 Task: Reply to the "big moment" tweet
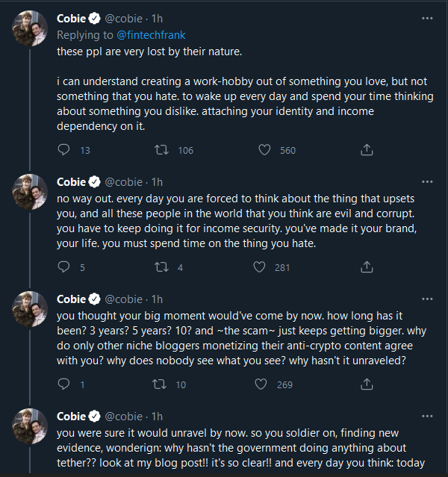click(x=63, y=385)
